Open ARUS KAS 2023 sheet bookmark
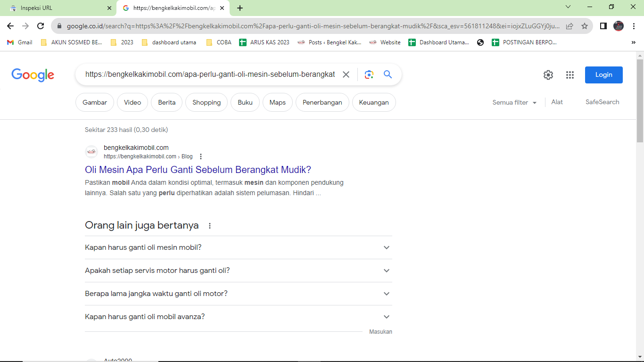Image resolution: width=644 pixels, height=362 pixels. coord(264,42)
